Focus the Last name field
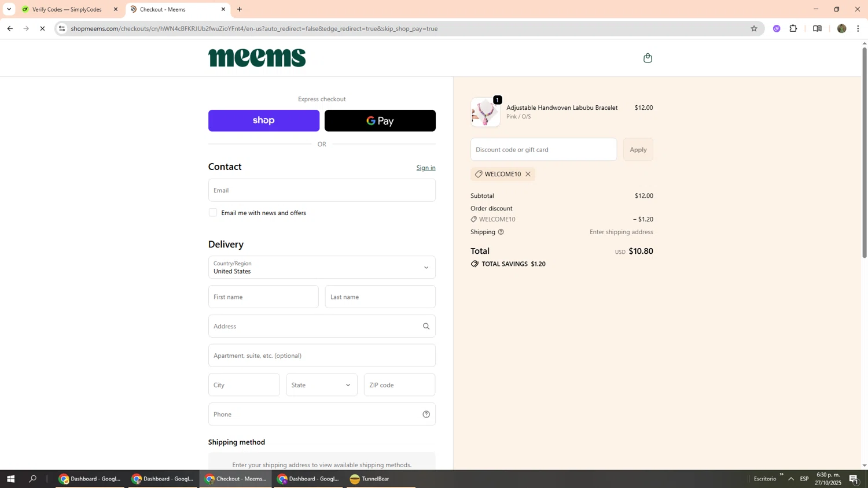The image size is (868, 488). point(380,297)
